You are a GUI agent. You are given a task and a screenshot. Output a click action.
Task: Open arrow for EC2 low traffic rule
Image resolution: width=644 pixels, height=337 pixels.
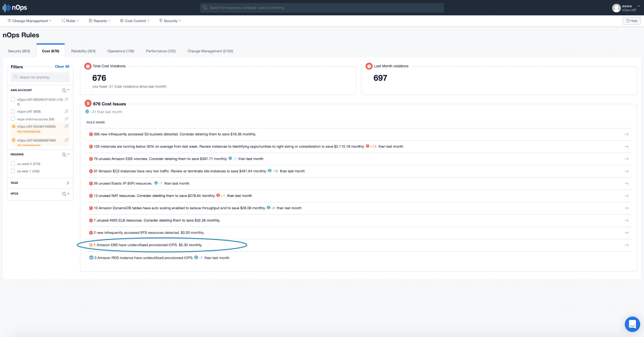pyautogui.click(x=626, y=171)
